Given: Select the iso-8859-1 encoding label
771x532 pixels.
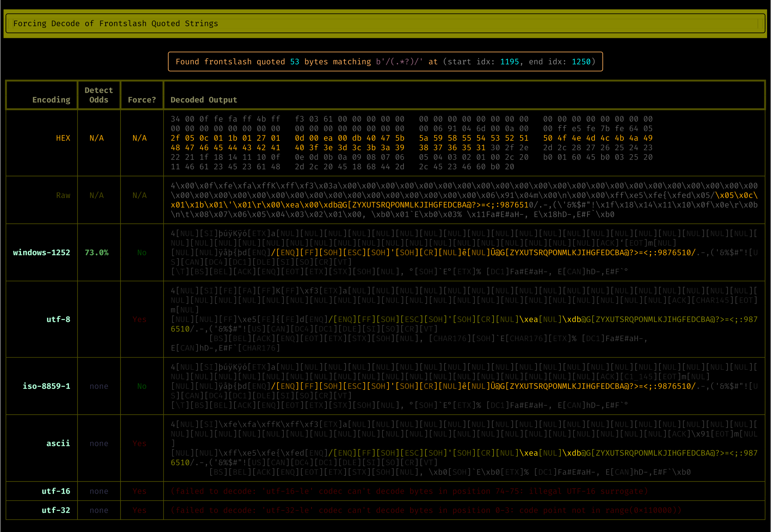Looking at the screenshot, I should [x=47, y=386].
